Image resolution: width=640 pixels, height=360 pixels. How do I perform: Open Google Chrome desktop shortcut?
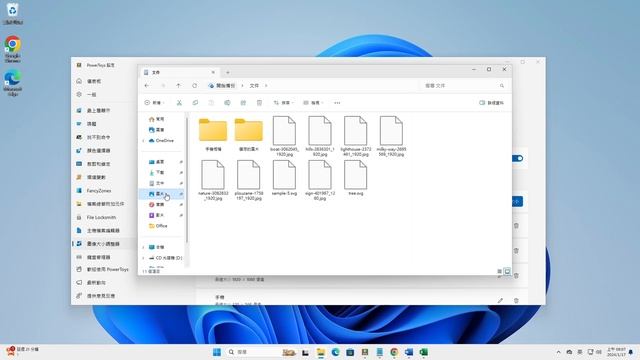click(x=13, y=49)
